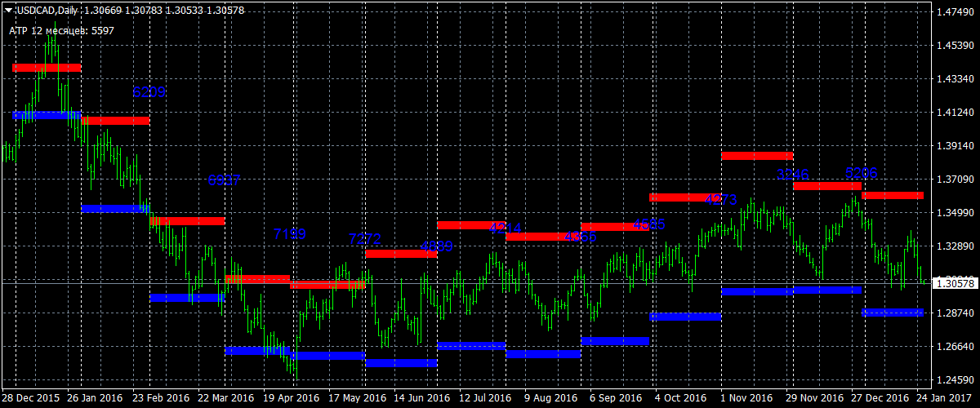Click the 1.32890 price scale value
This screenshot has height=408, width=980.
954,246
